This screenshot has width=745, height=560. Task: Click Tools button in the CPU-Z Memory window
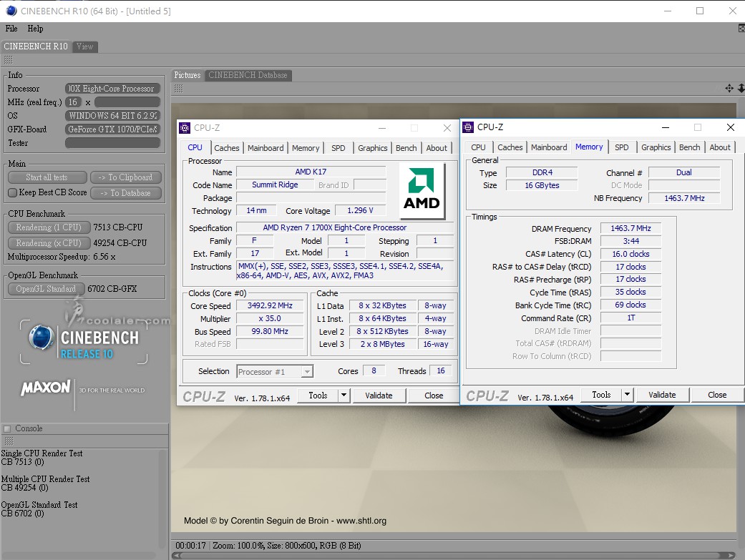click(602, 395)
